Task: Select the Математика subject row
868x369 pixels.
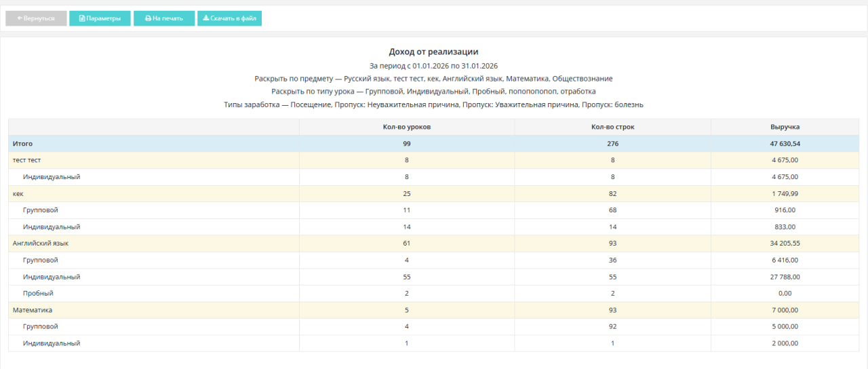Action: [x=33, y=310]
